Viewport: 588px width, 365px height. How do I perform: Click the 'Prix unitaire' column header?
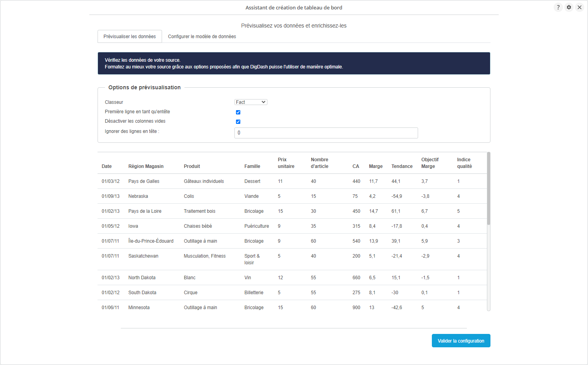tap(286, 163)
